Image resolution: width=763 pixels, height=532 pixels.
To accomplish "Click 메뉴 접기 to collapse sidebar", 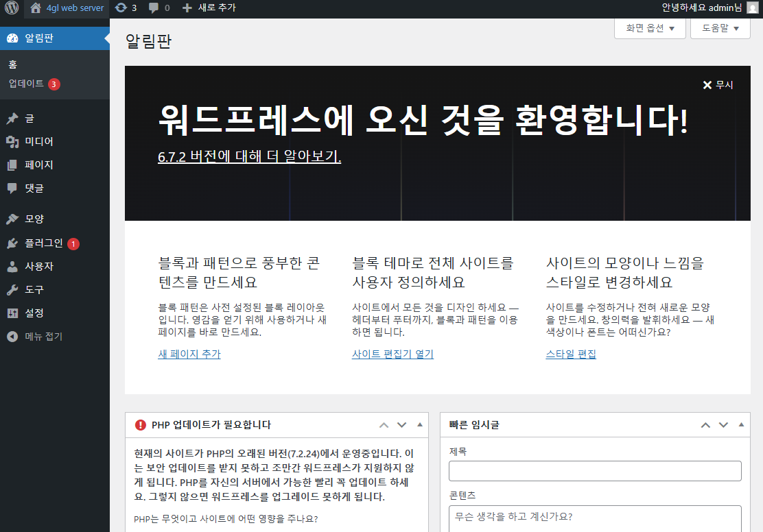I will point(54,337).
